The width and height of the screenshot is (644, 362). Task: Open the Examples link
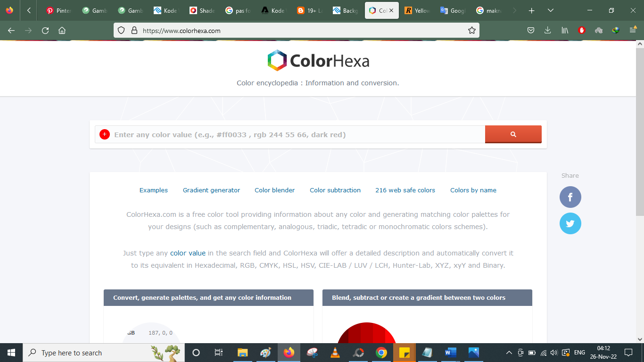click(154, 190)
